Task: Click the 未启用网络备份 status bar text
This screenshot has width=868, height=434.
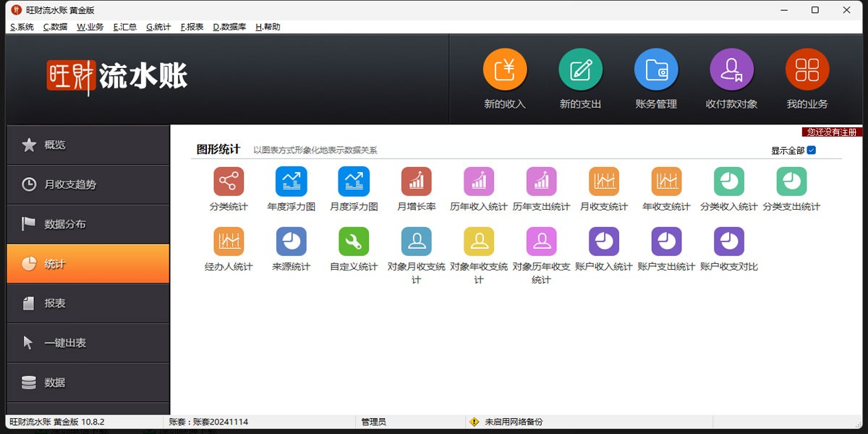Action: click(514, 422)
